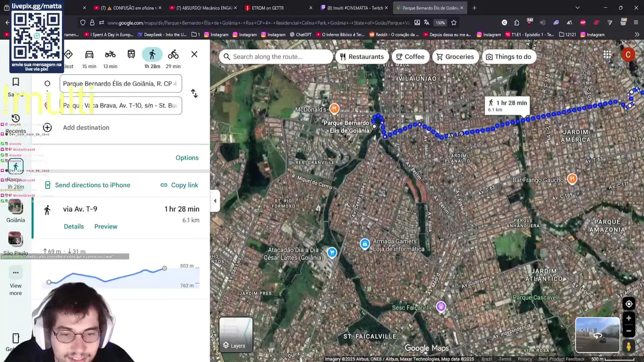Open the list all tabs dropdown
This screenshot has width=644, height=362.
(x=577, y=8)
